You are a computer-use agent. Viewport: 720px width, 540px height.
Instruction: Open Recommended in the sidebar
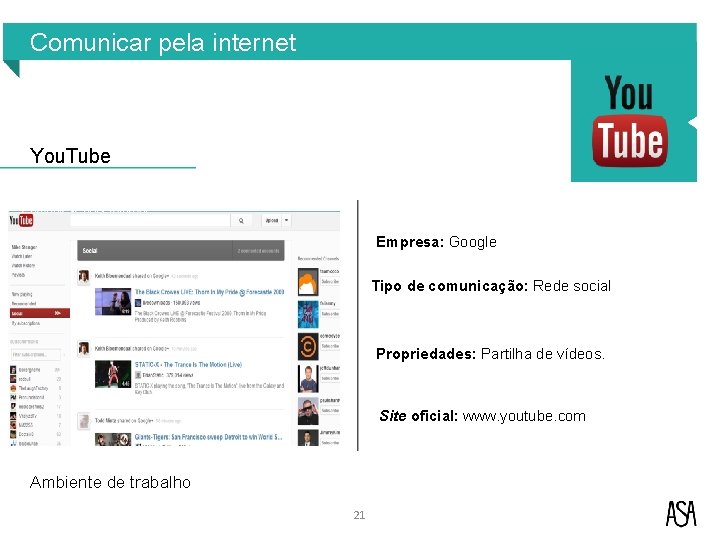pos(24,304)
